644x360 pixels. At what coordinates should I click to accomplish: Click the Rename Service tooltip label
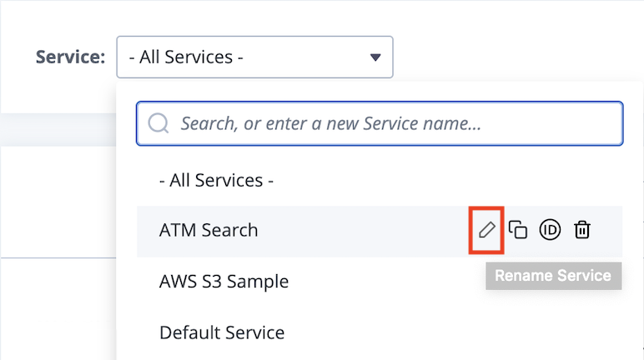tap(553, 276)
